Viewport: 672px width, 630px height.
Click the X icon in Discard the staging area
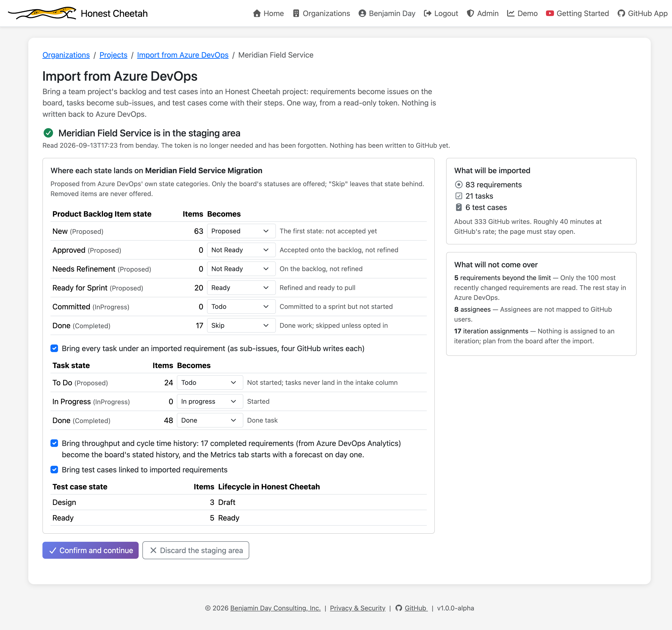coord(153,550)
